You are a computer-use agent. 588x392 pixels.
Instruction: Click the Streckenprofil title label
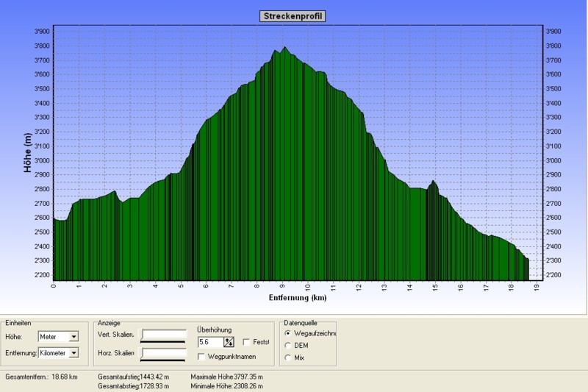293,16
